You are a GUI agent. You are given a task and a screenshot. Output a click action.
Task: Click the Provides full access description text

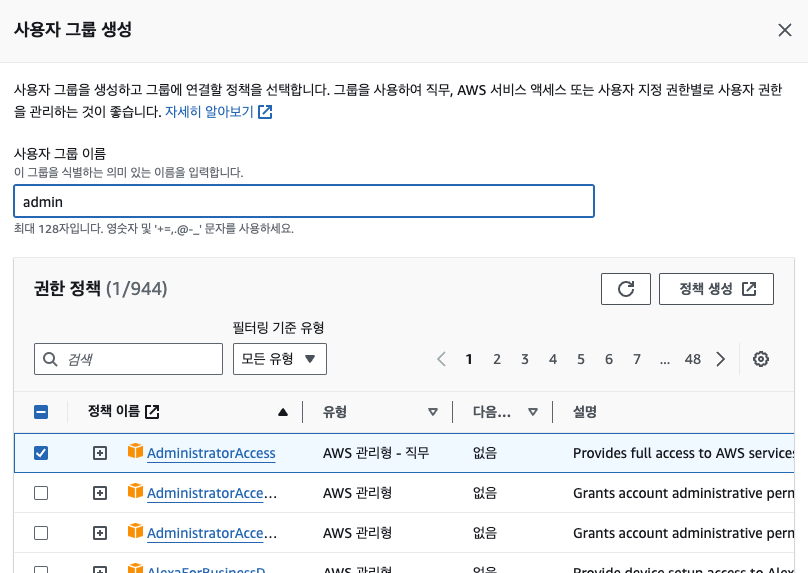click(x=683, y=453)
